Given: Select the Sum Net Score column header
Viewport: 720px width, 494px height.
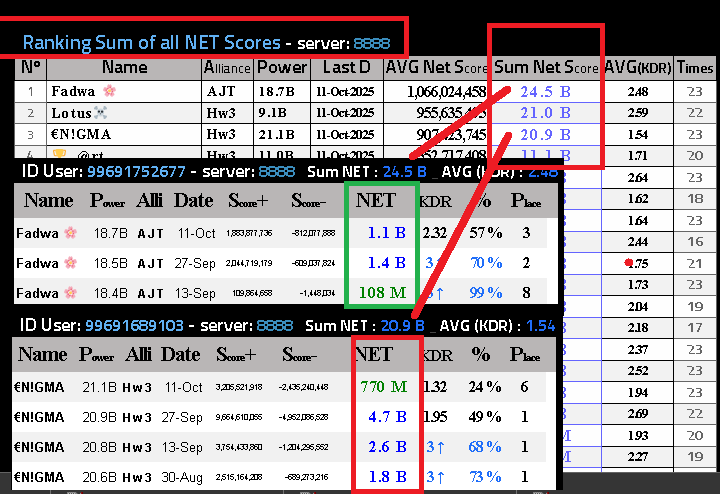Looking at the screenshot, I should pos(546,68).
